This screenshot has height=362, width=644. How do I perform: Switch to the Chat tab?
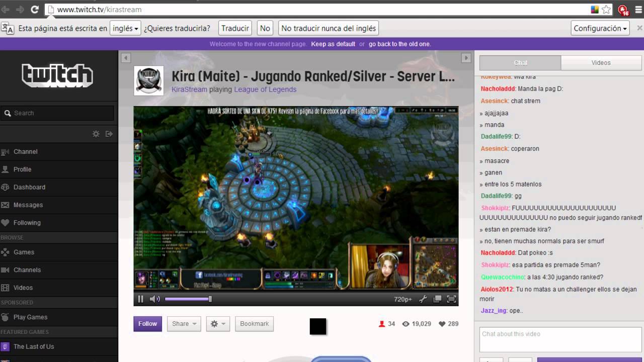520,63
